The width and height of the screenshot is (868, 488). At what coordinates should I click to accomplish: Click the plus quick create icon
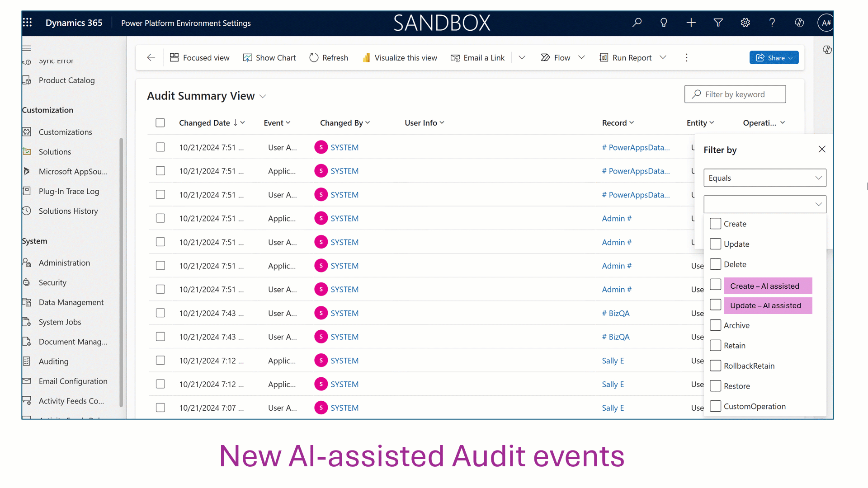[691, 23]
